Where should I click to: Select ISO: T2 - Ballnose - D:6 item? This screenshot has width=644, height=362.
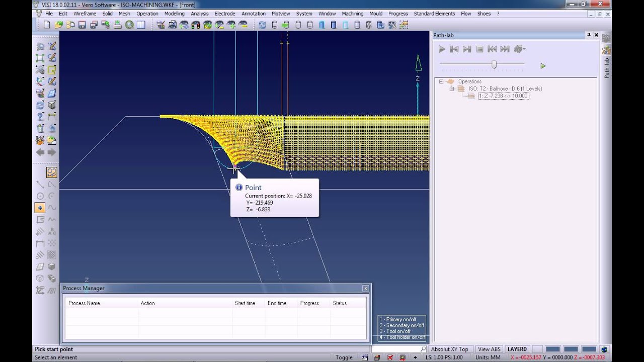505,88
